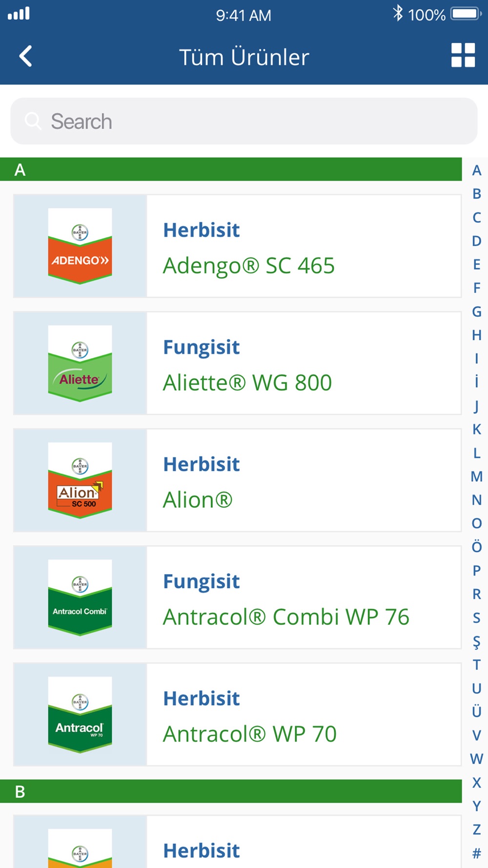Open Aliette® WG 800 product entry

point(237,363)
